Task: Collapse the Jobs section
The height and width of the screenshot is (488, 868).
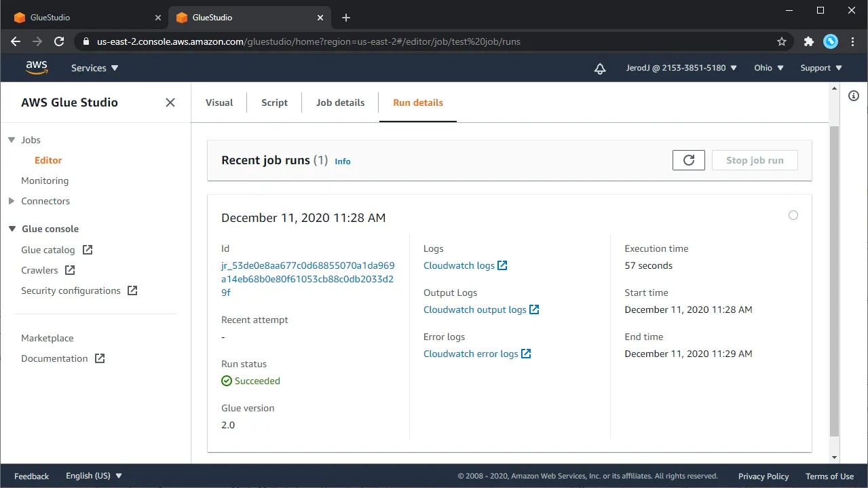Action: [x=11, y=140]
